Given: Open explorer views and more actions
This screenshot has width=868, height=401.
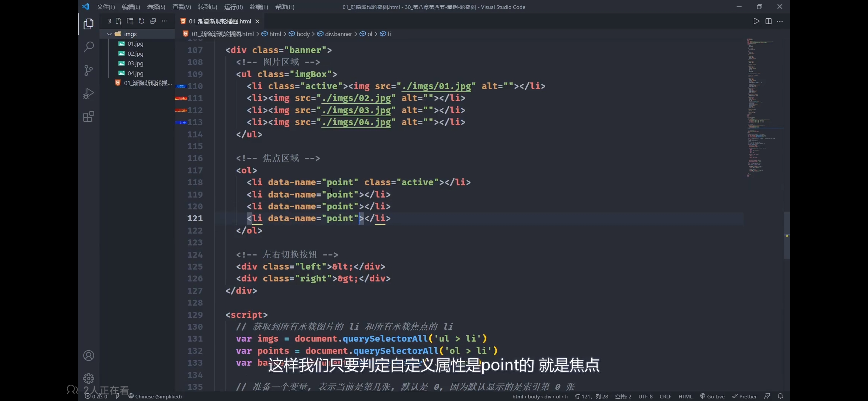Looking at the screenshot, I should click(165, 21).
